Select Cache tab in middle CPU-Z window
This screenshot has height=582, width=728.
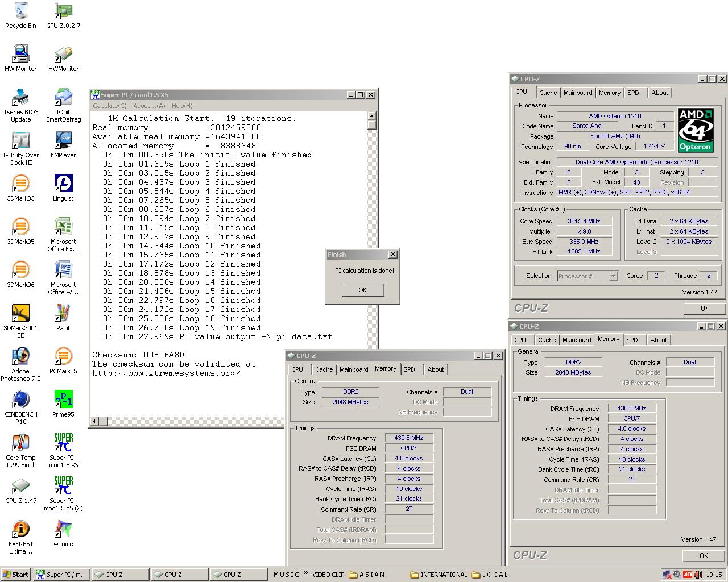coord(324,369)
